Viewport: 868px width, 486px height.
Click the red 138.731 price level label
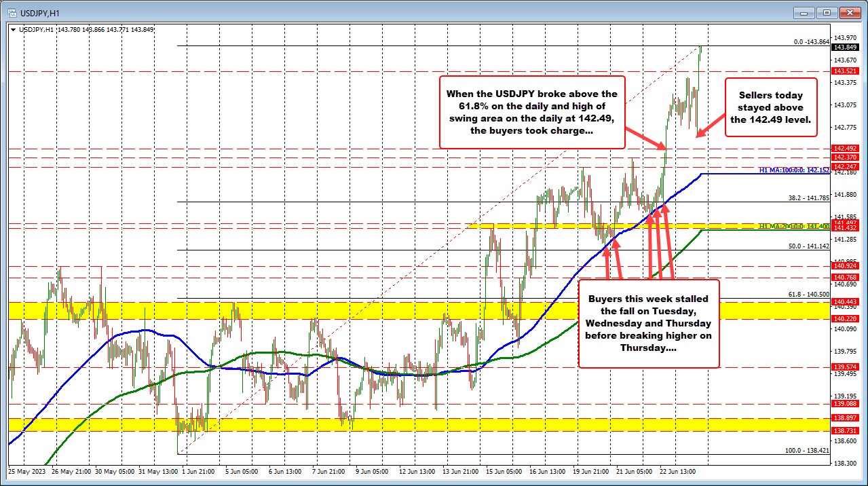click(844, 431)
